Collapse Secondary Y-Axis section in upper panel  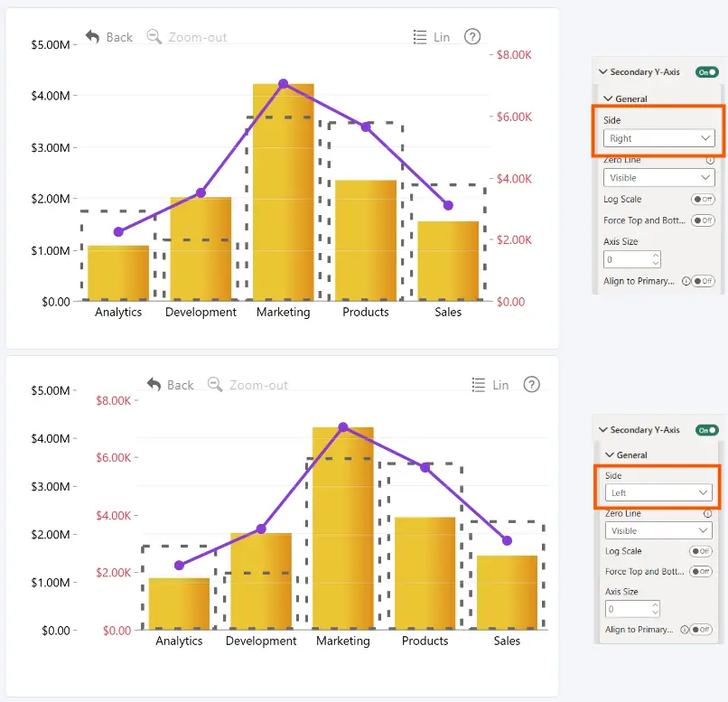pos(603,72)
